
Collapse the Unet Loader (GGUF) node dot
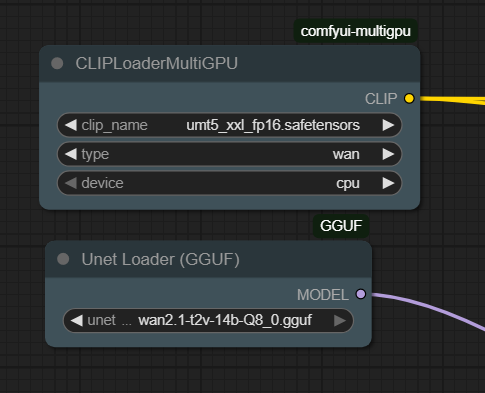click(x=63, y=259)
